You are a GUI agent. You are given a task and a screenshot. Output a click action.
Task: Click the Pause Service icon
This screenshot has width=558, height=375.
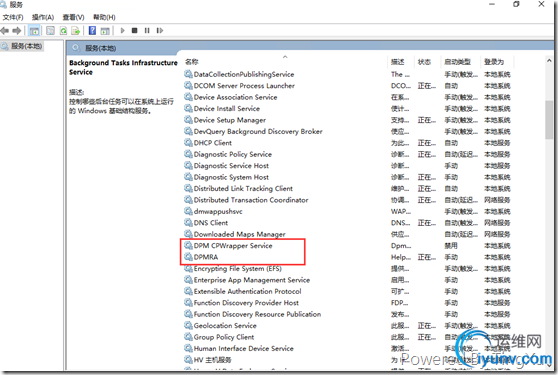147,31
